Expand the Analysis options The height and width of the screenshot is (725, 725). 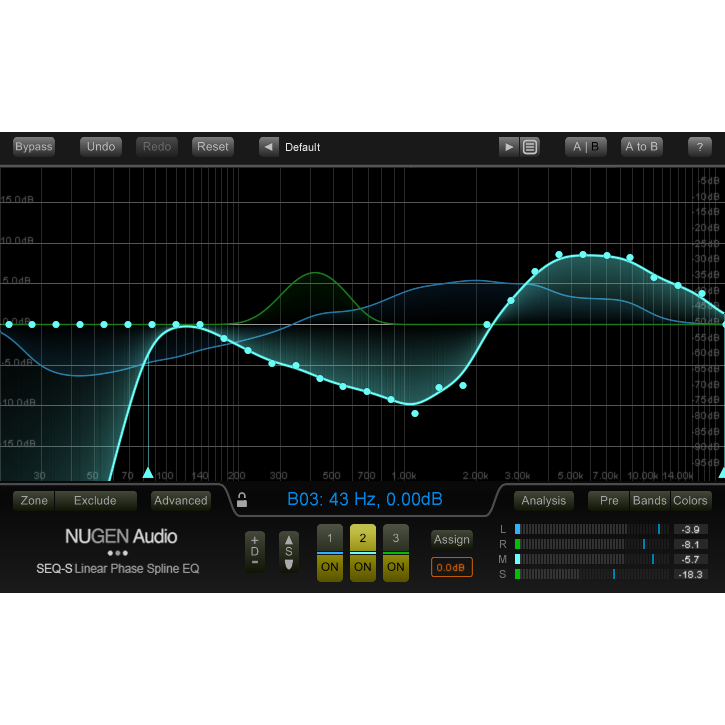tap(544, 501)
